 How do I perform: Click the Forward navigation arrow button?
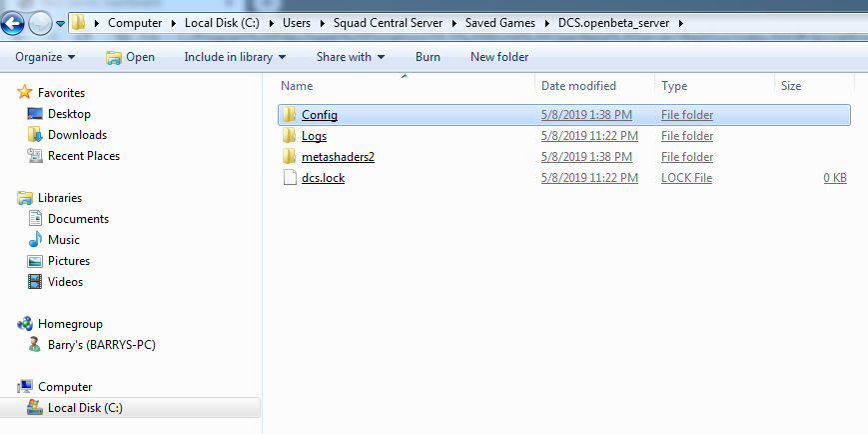pos(40,23)
